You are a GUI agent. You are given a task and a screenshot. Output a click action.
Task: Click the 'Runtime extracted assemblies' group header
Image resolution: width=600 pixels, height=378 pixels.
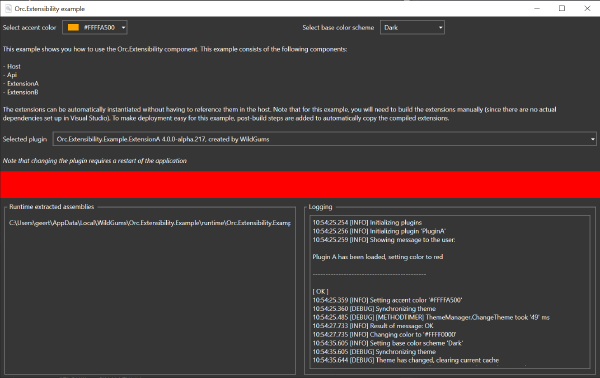(x=52, y=207)
